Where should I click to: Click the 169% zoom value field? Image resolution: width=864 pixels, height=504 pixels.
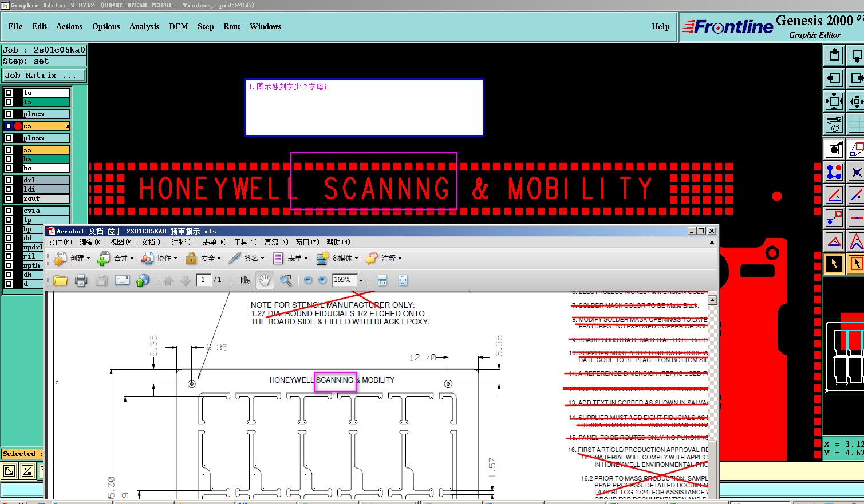344,280
